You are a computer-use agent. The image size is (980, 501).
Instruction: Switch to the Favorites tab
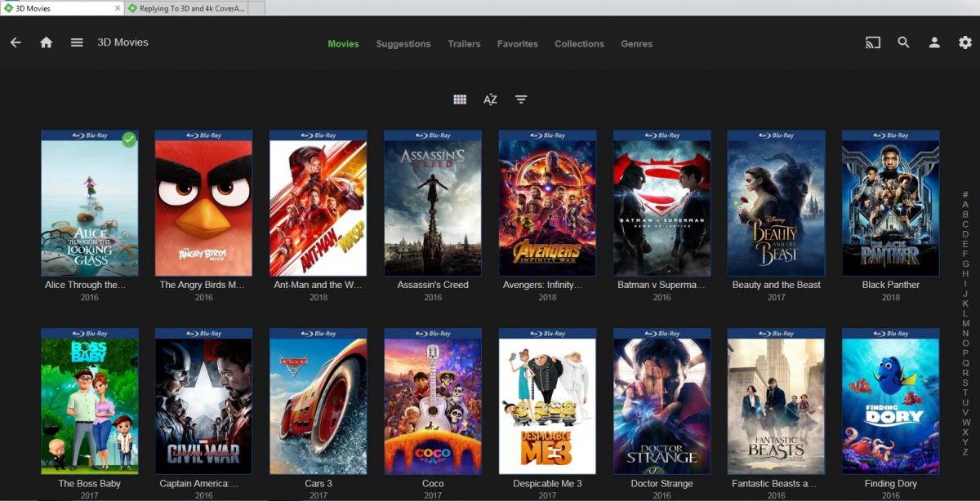click(x=518, y=44)
